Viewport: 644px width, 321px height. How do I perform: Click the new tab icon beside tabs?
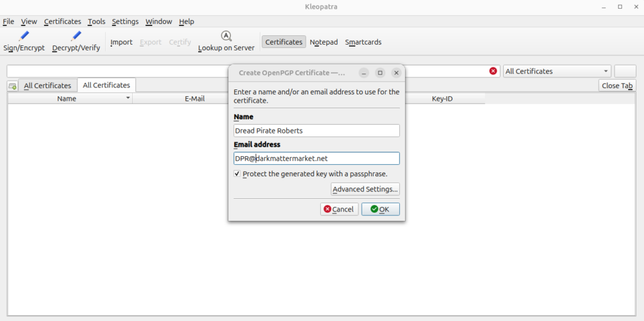pos(13,86)
